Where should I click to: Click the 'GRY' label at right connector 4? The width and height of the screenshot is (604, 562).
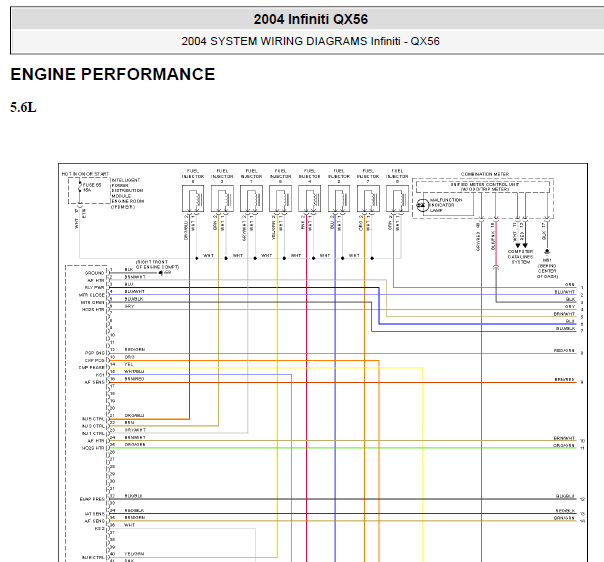(570, 307)
